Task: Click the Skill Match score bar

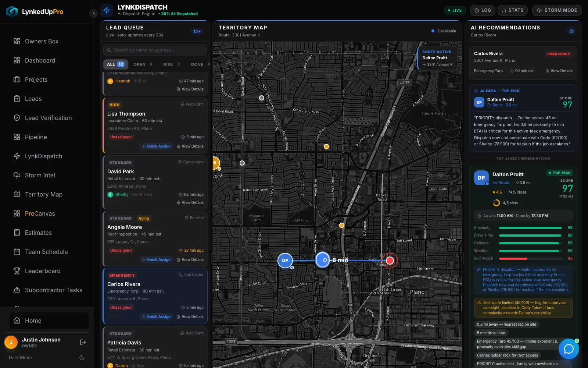Action: click(530, 258)
